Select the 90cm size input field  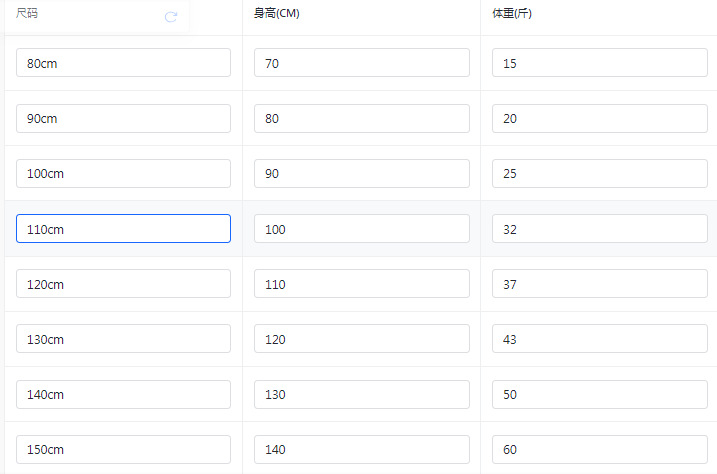click(123, 118)
